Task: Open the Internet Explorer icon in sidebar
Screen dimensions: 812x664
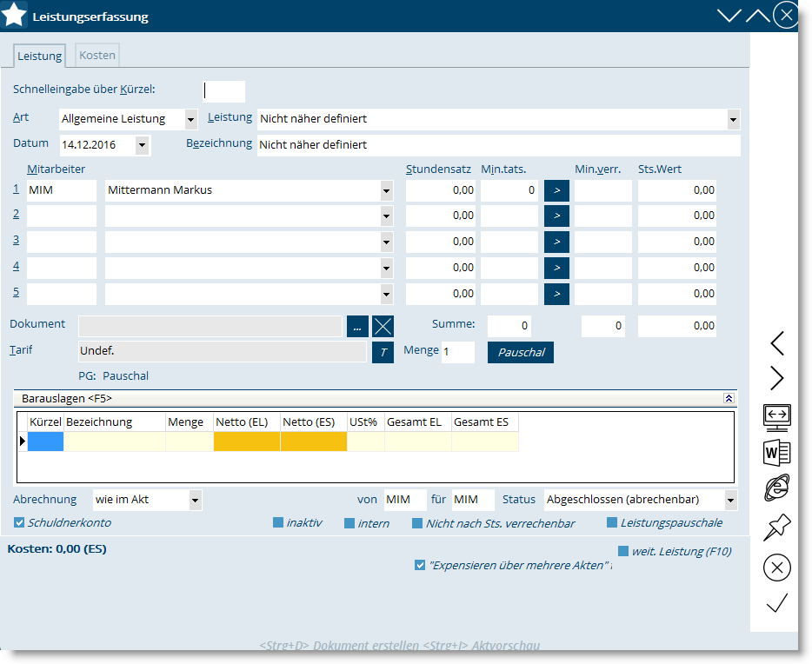Action: click(x=776, y=489)
